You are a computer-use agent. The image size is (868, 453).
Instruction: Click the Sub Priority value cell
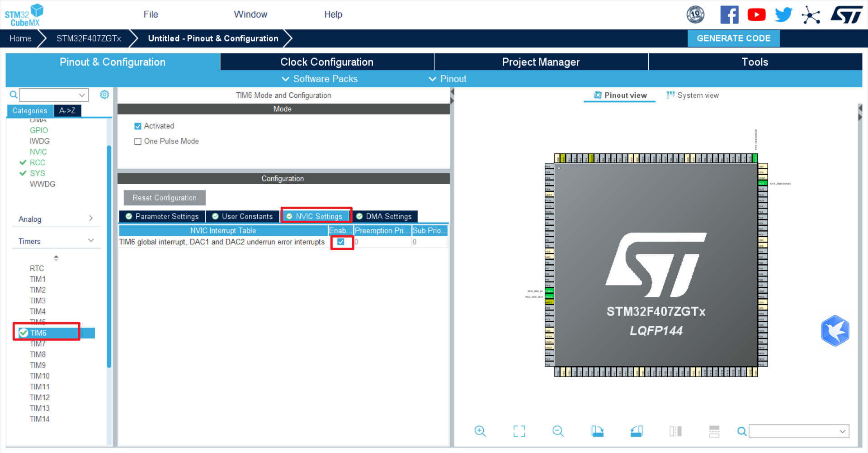coord(429,242)
